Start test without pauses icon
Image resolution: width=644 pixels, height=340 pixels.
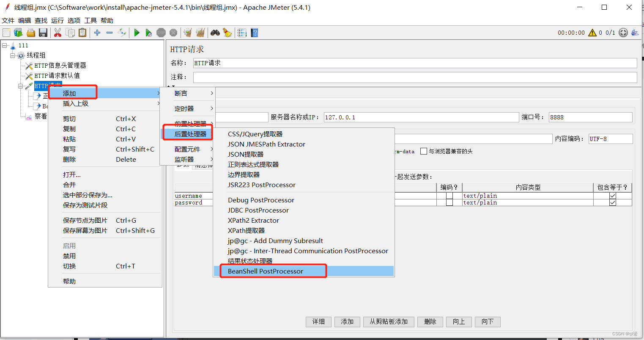pyautogui.click(x=149, y=33)
